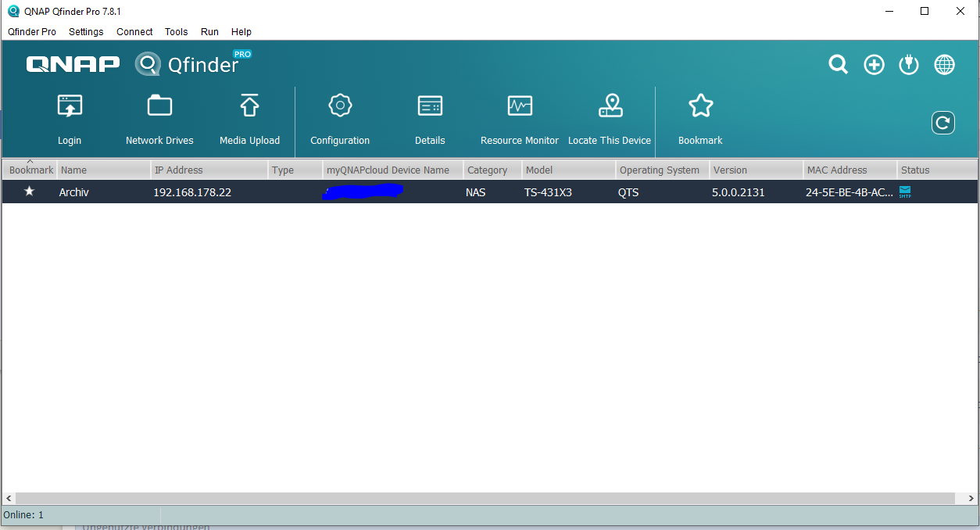Open Configuration gear tool
Viewport: 980px width, 530px height.
[340, 119]
